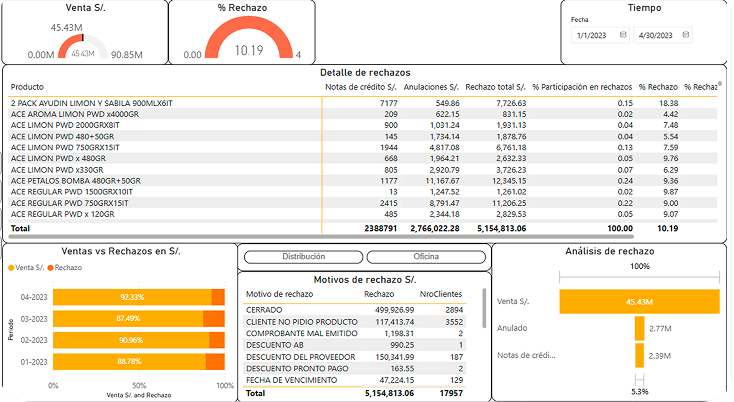The width and height of the screenshot is (734, 402).
Task: Select row ACE PETALOS BOMBA 480GR+50GR
Action: pyautogui.click(x=362, y=181)
